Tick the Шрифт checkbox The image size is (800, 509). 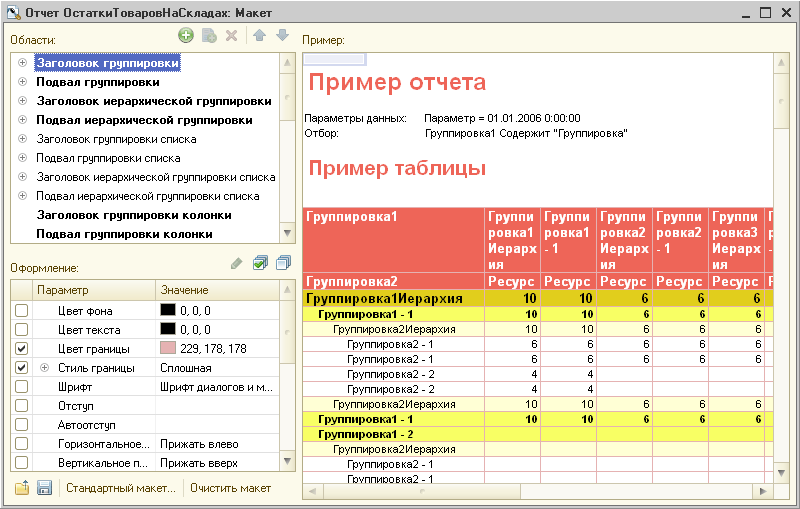coord(22,386)
